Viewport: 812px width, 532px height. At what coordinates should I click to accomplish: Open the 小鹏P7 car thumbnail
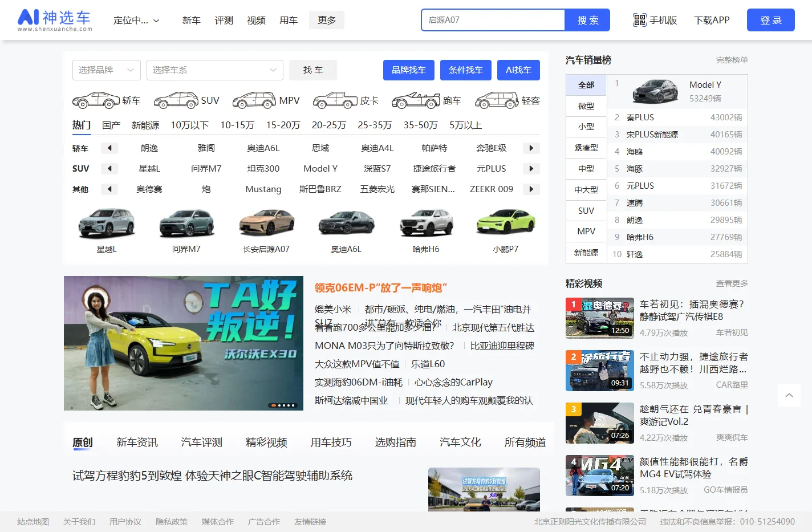coord(506,223)
